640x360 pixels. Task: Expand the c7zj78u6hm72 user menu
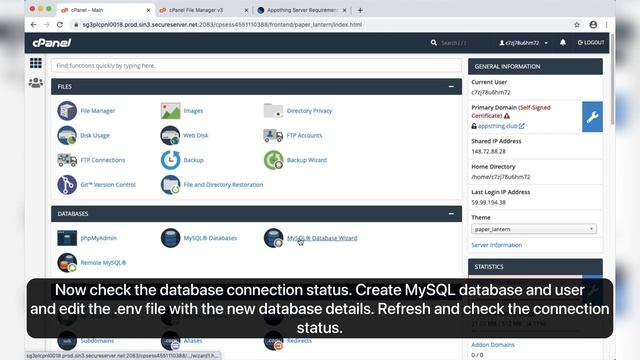[523, 42]
